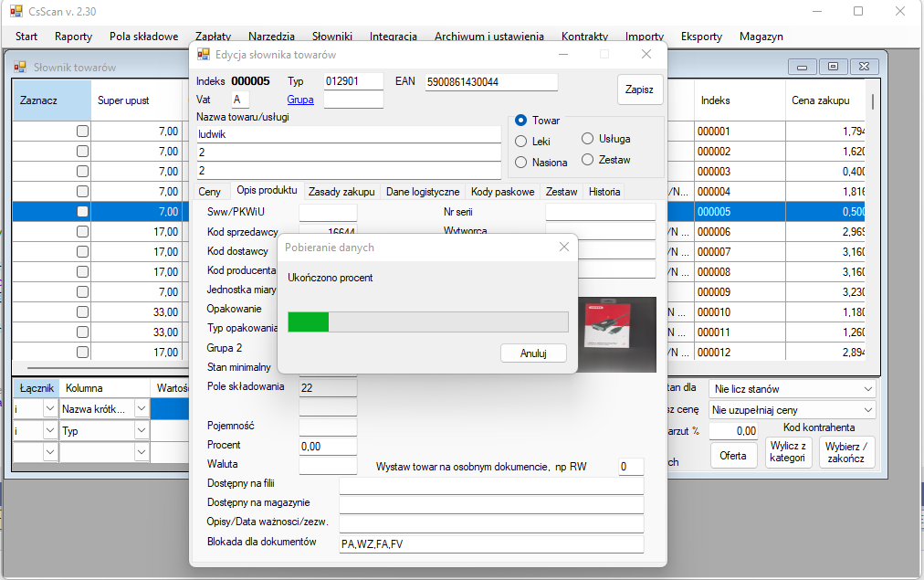
Task: Click the Wybierz / zakończ button
Action: click(x=846, y=452)
